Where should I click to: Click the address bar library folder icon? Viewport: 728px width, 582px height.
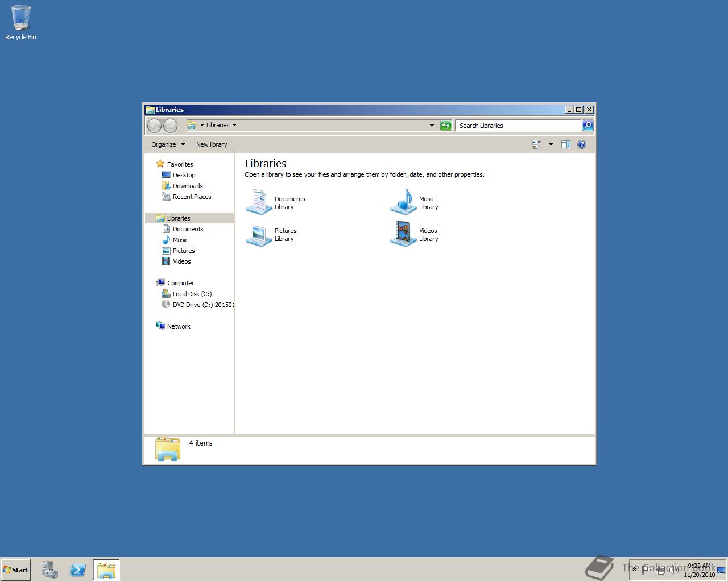[x=192, y=126]
